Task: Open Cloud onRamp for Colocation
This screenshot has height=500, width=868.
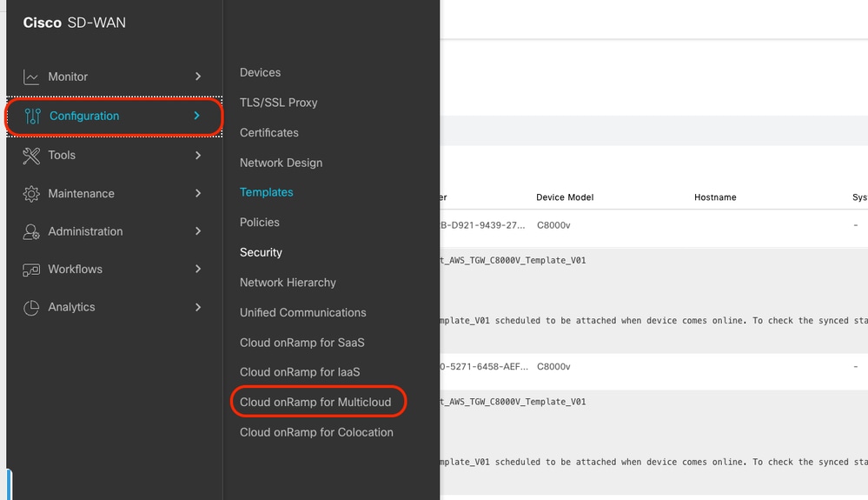Action: click(x=316, y=432)
